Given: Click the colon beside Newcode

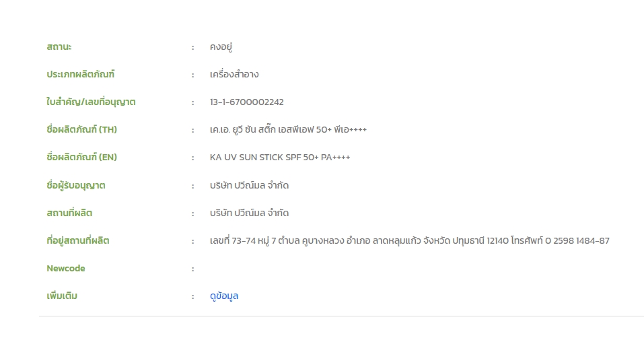Looking at the screenshot, I should [x=192, y=269].
